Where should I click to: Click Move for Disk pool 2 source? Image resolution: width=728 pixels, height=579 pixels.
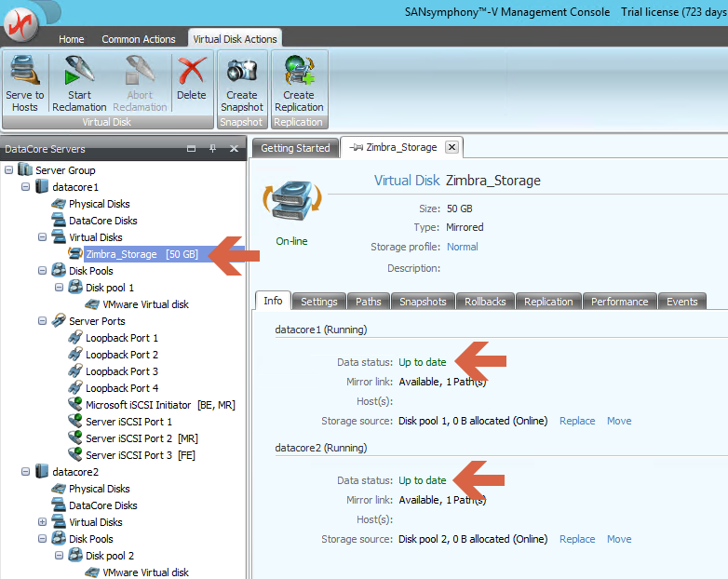pos(619,539)
